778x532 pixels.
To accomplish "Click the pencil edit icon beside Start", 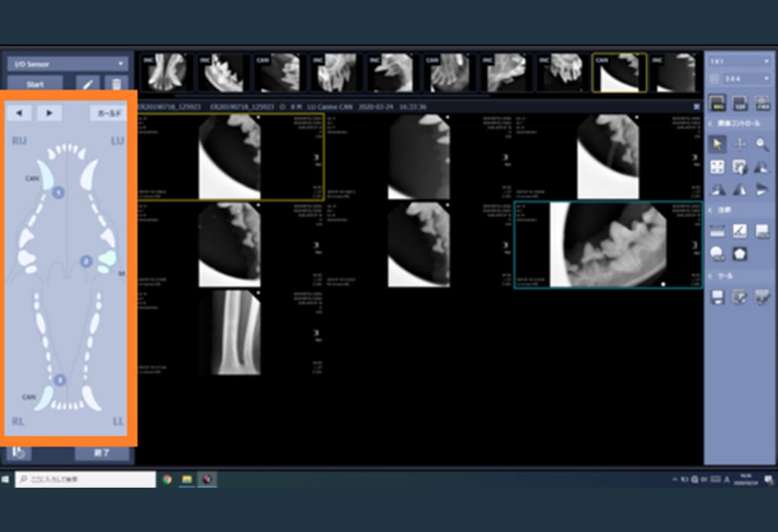I will click(x=87, y=85).
